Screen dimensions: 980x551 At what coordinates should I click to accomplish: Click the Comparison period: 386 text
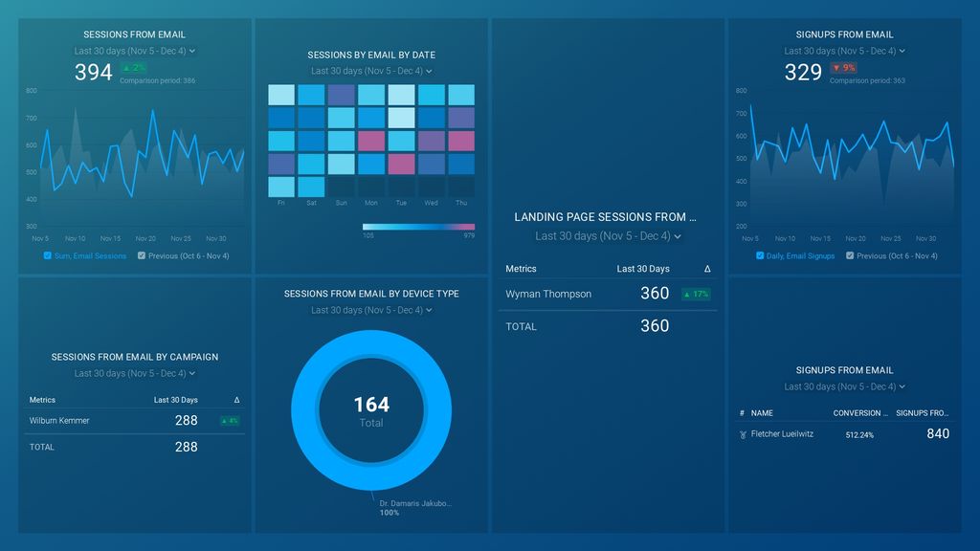tap(158, 80)
